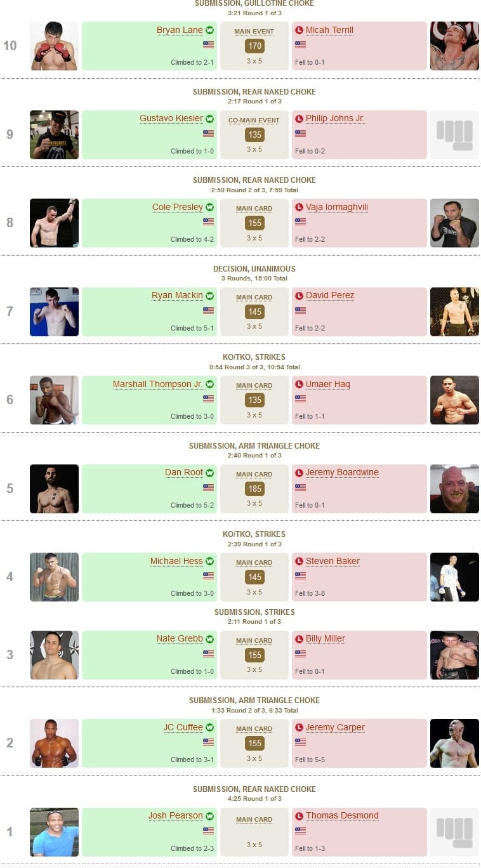The width and height of the screenshot is (481, 868).
Task: Click the 185 weight badge in fight 5
Action: [254, 489]
